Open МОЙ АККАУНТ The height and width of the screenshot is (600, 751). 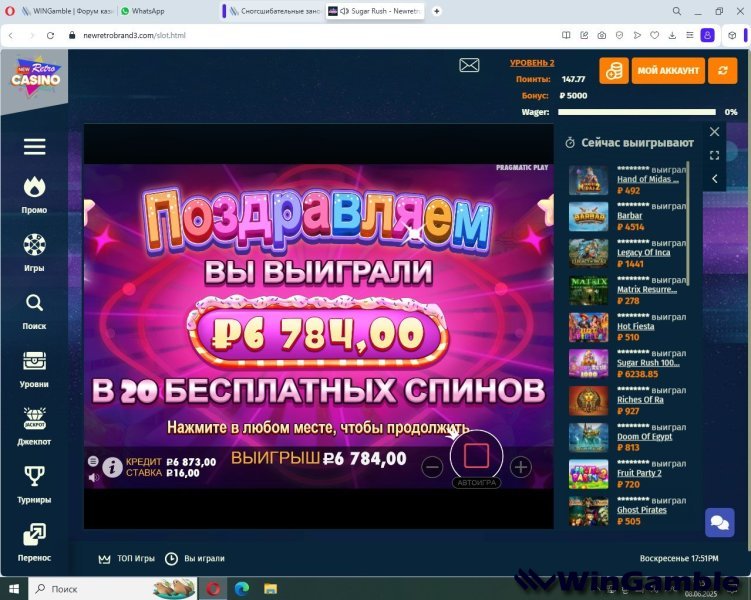point(668,70)
